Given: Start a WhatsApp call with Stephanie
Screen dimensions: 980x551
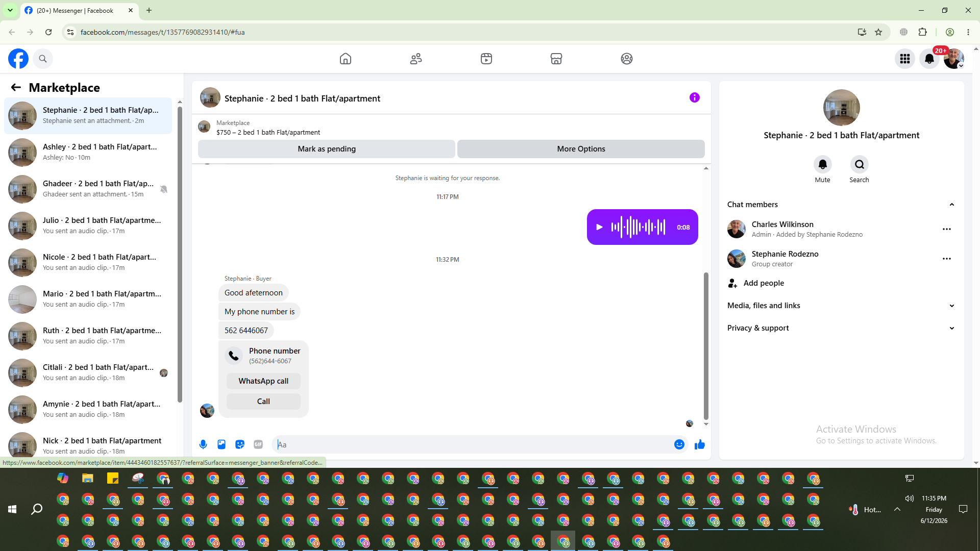Looking at the screenshot, I should (263, 381).
